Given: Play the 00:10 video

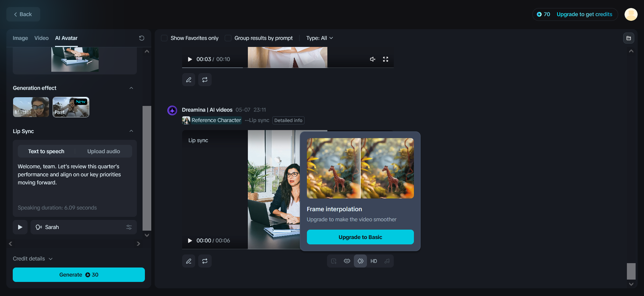Looking at the screenshot, I should (x=190, y=59).
